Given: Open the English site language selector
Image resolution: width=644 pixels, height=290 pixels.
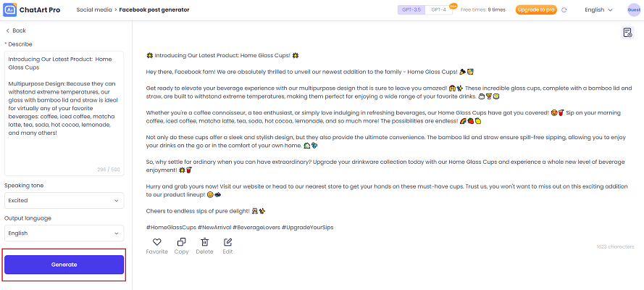Looking at the screenshot, I should (598, 10).
